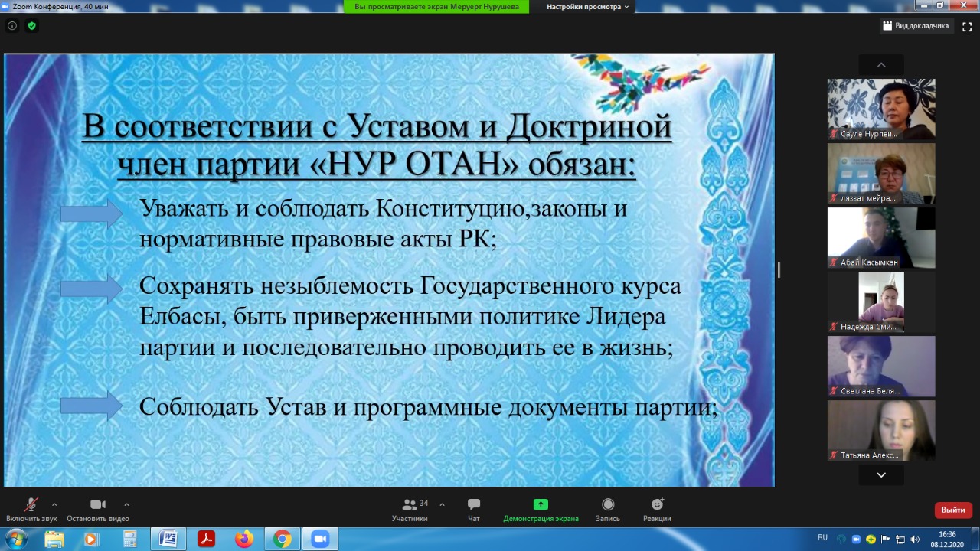Stop video with Остановить видео button
980x551 pixels.
tap(98, 510)
